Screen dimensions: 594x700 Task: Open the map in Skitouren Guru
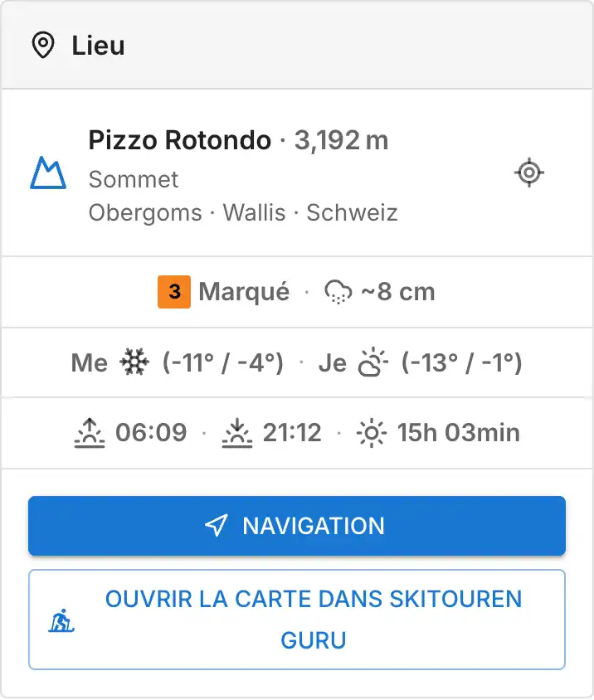click(x=297, y=620)
